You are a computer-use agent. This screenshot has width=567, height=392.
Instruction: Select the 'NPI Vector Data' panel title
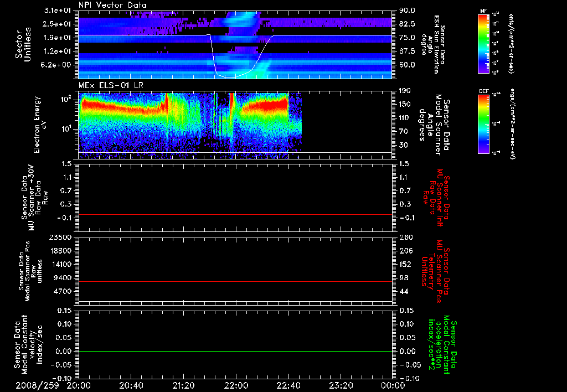coord(113,5)
